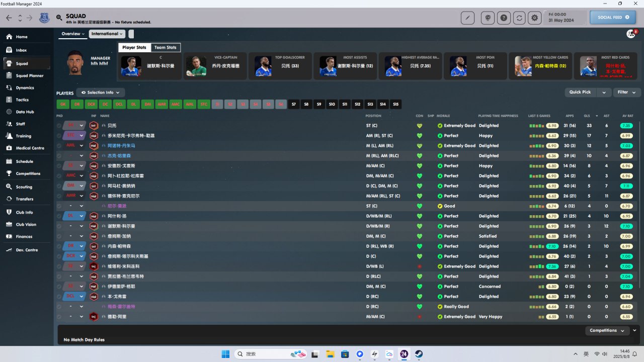
Task: Click the back navigation arrow
Action: click(9, 18)
